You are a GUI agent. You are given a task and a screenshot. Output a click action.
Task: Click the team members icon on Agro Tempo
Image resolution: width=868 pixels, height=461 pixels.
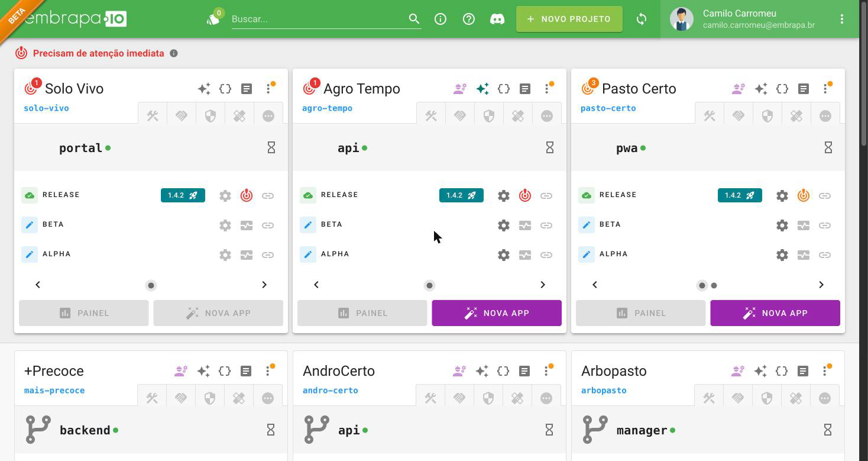click(460, 89)
